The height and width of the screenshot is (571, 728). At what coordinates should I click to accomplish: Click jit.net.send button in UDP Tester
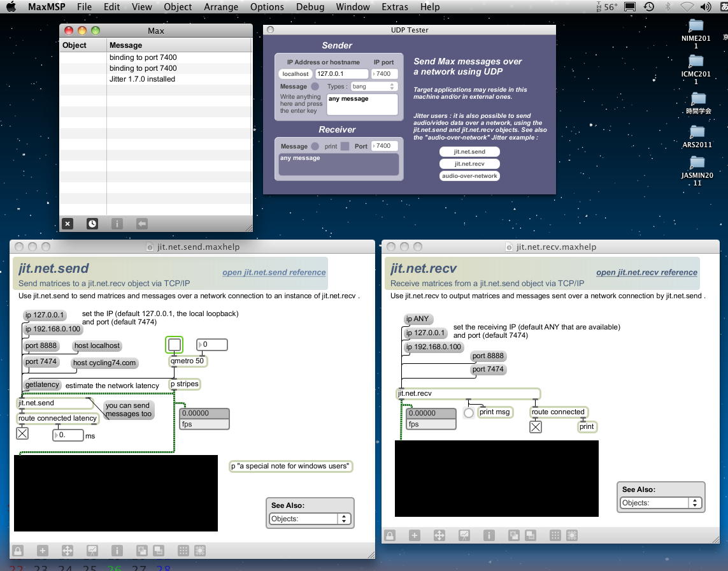pyautogui.click(x=469, y=152)
